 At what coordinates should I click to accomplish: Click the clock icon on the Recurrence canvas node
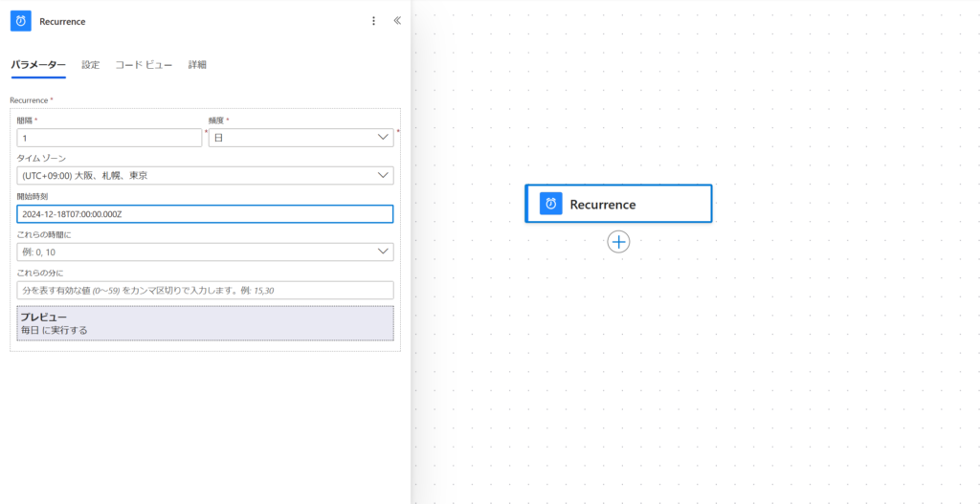(550, 204)
